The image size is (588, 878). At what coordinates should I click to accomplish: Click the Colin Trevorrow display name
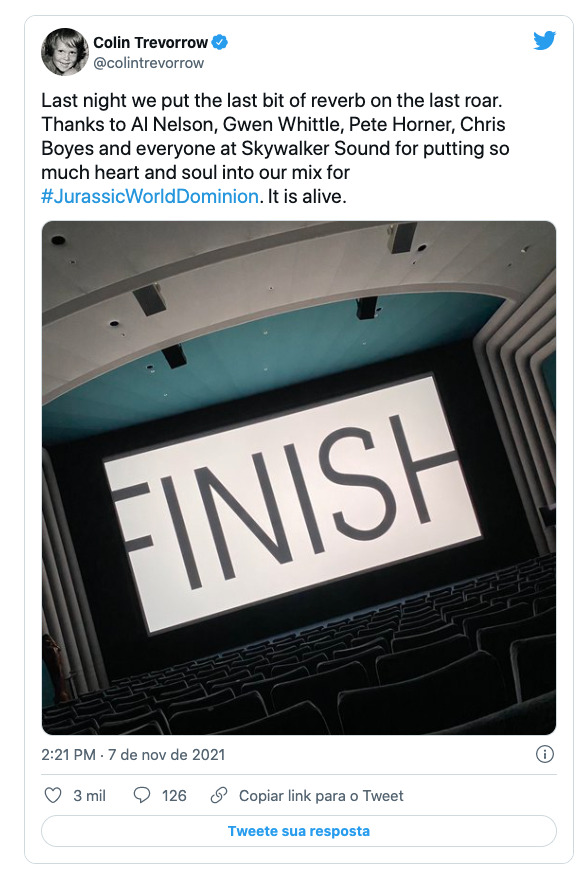coord(150,43)
